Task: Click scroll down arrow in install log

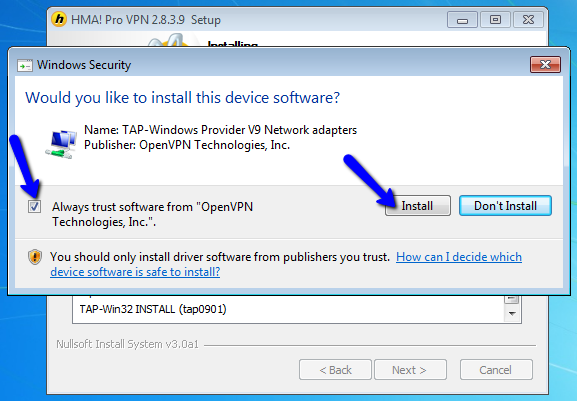Action: point(511,314)
